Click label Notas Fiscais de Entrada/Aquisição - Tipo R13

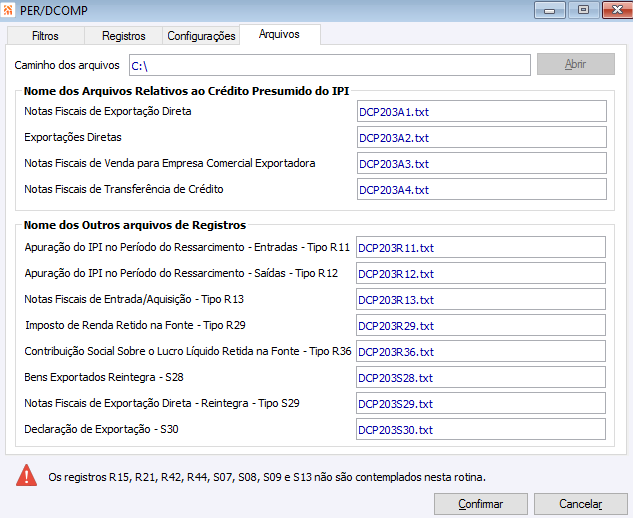pos(134,299)
